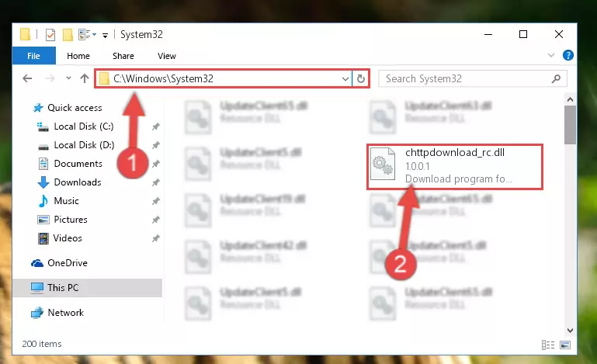Click the Properties icon in quick access toolbar
Viewport: 597px width, 364px height.
50,35
